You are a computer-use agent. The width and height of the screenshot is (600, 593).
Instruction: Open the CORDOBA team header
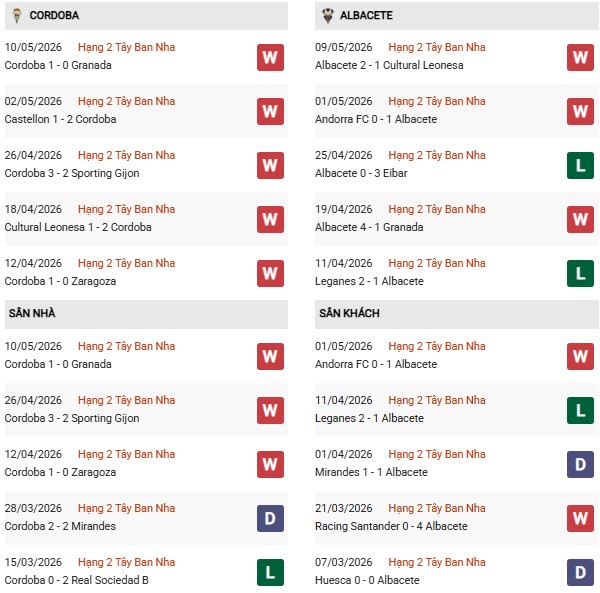[x=146, y=16]
